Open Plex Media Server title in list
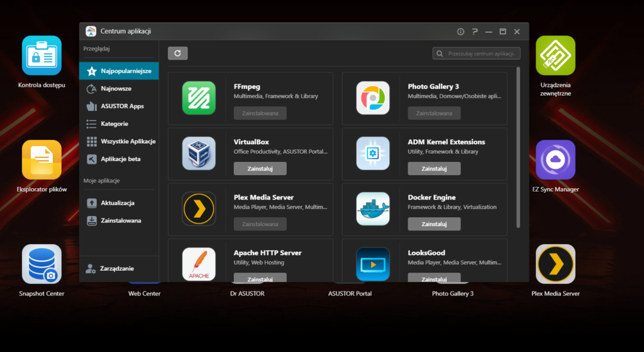644x352 pixels. pyautogui.click(x=264, y=197)
